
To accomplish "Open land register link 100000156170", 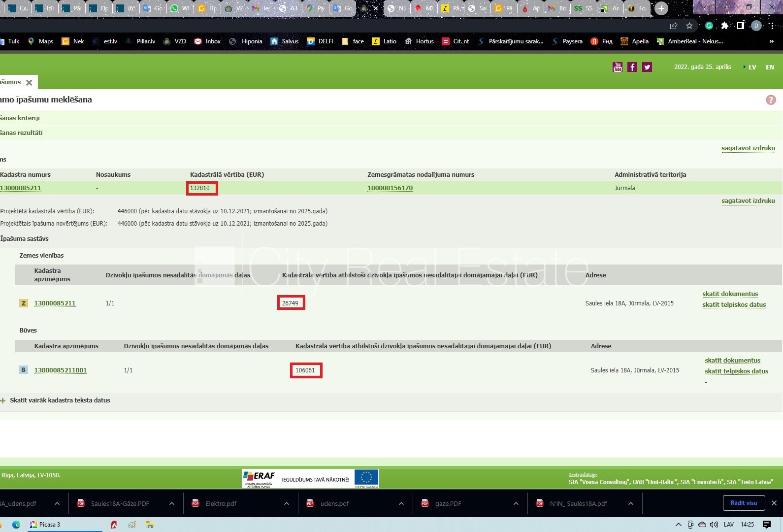I will [x=390, y=188].
